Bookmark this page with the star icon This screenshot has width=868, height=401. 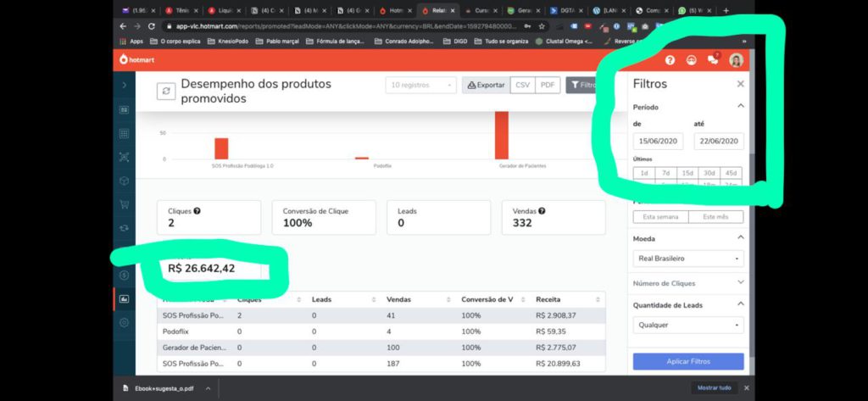[x=542, y=26]
